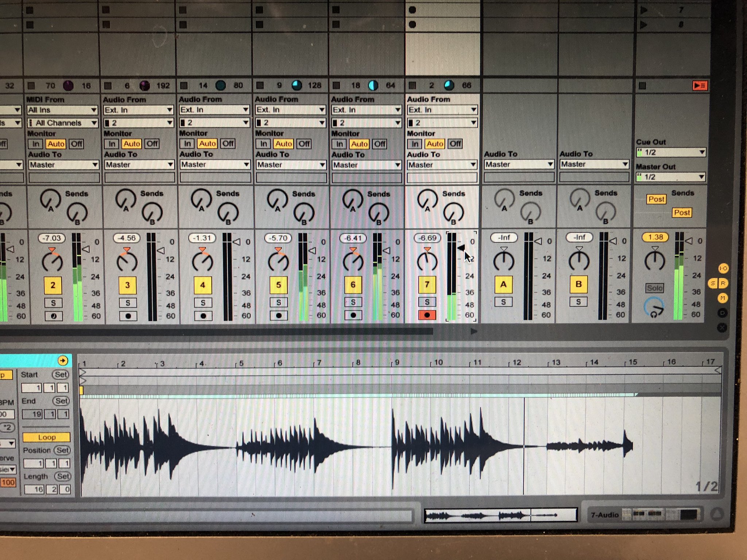Click the End bar value field showing 19

33,414
